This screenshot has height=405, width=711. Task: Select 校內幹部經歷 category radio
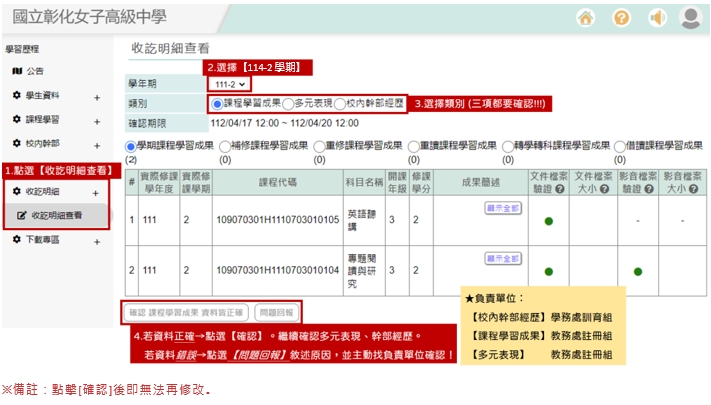point(340,104)
